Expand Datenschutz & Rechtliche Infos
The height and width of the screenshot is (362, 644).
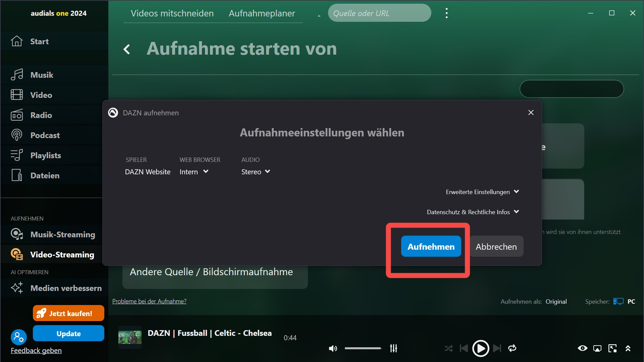click(x=473, y=212)
